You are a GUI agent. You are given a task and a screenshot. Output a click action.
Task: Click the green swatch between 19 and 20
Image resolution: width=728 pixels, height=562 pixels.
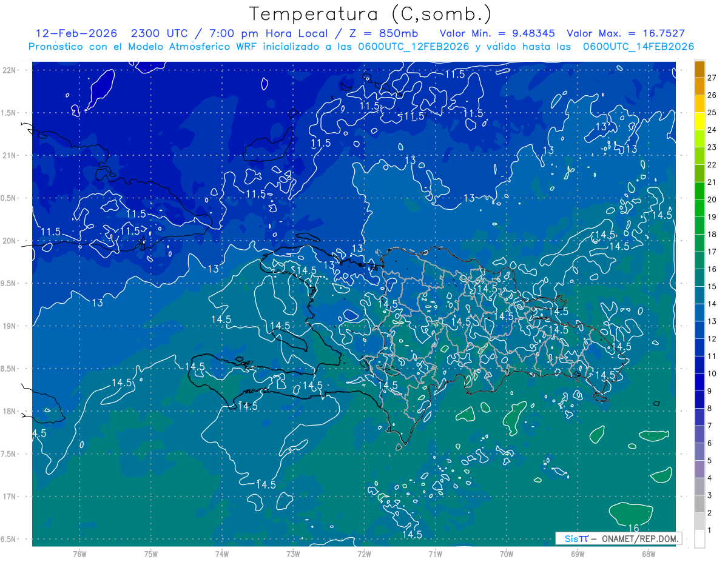pos(699,208)
